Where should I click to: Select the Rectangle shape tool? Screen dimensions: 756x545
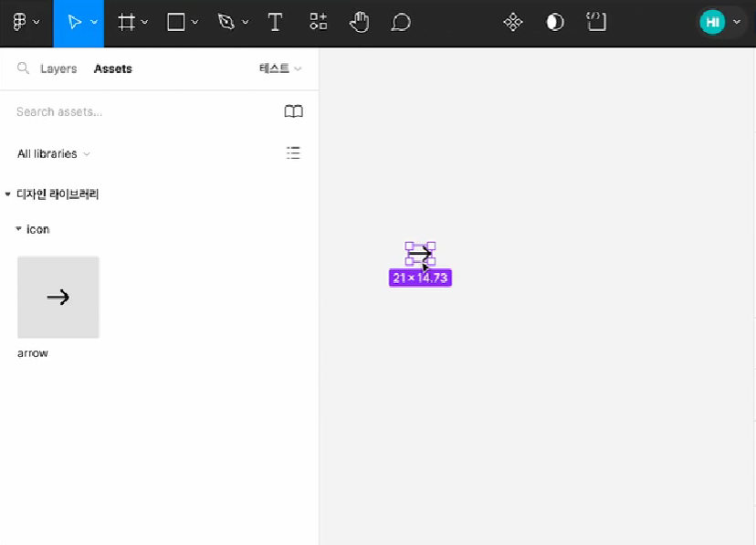(176, 22)
